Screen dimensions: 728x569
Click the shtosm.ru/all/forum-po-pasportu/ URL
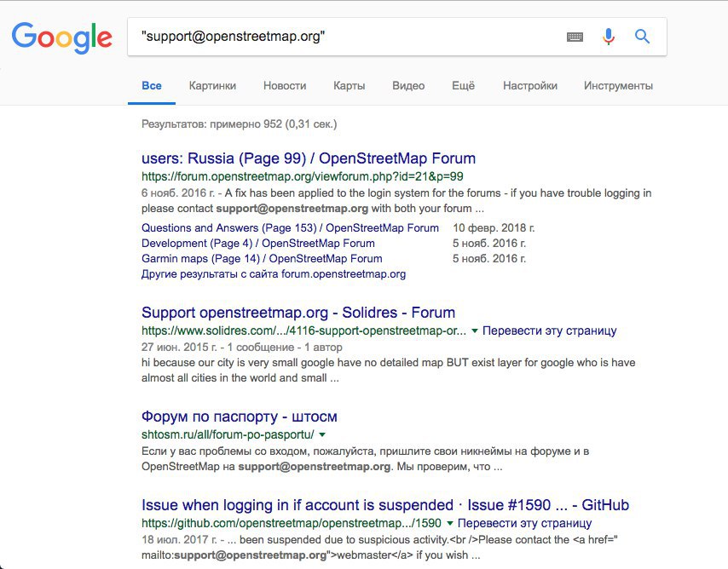[x=228, y=434]
